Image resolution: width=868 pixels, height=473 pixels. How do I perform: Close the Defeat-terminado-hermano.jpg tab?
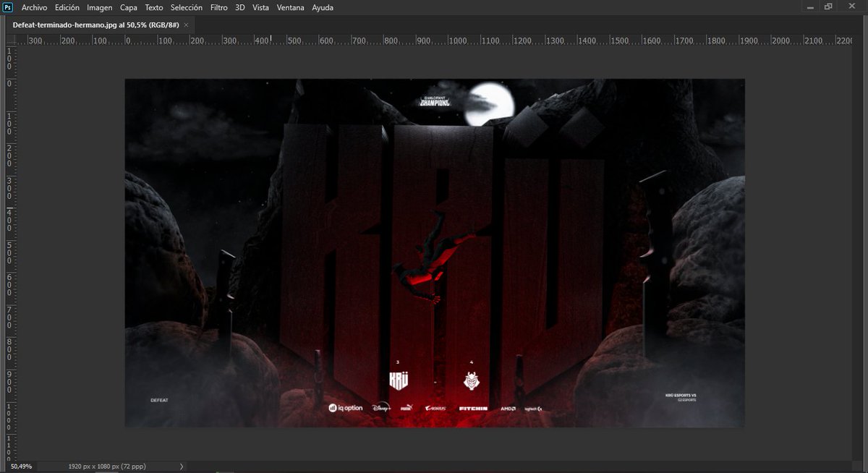coord(187,25)
